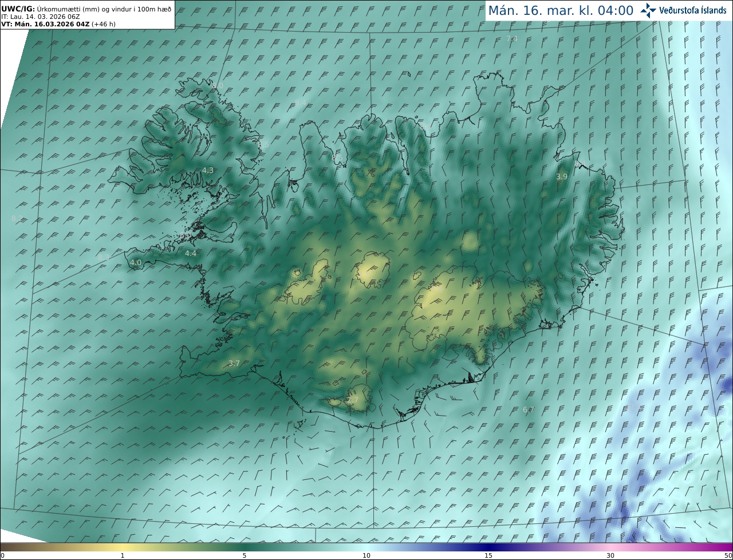Click the Veðurstofa Íslands name text
Screen dimensions: 733x560
pos(692,10)
